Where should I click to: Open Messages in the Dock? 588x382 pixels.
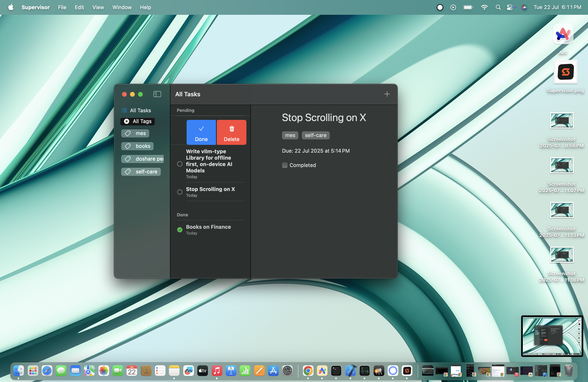[x=61, y=370]
